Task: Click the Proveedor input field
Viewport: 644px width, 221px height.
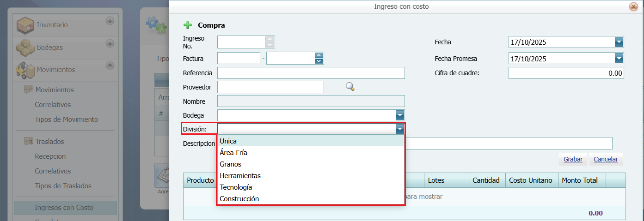Action: pyautogui.click(x=270, y=87)
